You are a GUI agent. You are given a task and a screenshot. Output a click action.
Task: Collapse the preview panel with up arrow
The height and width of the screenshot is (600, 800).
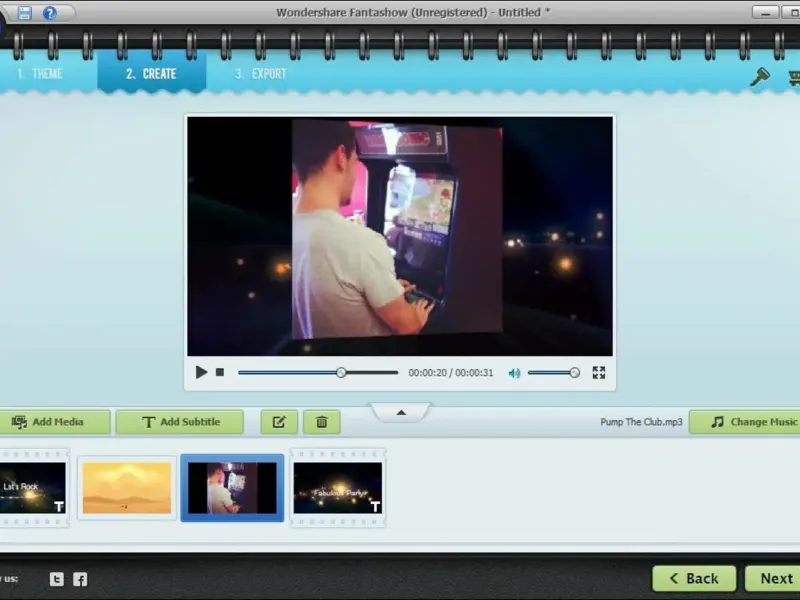[x=401, y=412]
